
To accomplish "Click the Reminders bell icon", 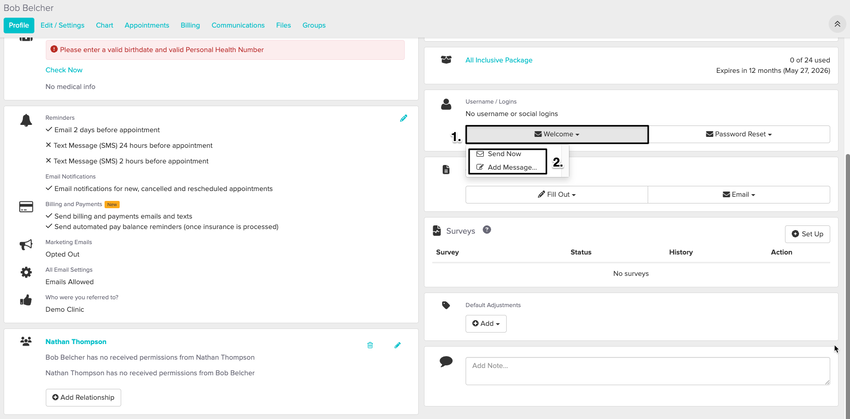I will (26, 121).
